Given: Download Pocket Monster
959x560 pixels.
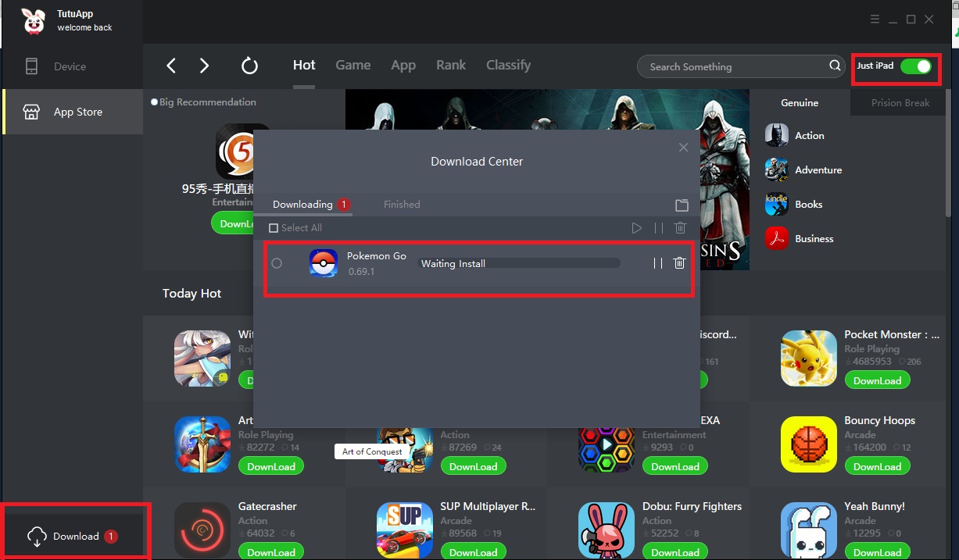Looking at the screenshot, I should click(877, 380).
